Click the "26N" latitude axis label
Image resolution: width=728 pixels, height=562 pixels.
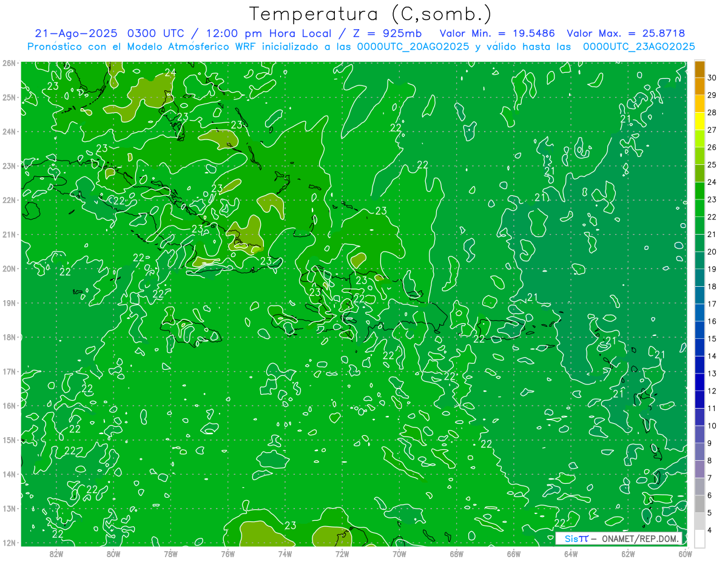coord(9,63)
